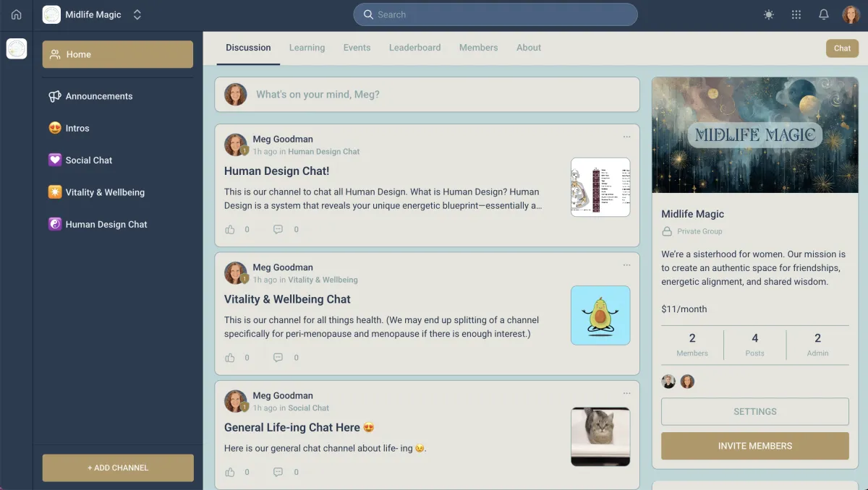
Task: Click Meg Goodman avatar on Vitality post
Action: (236, 272)
